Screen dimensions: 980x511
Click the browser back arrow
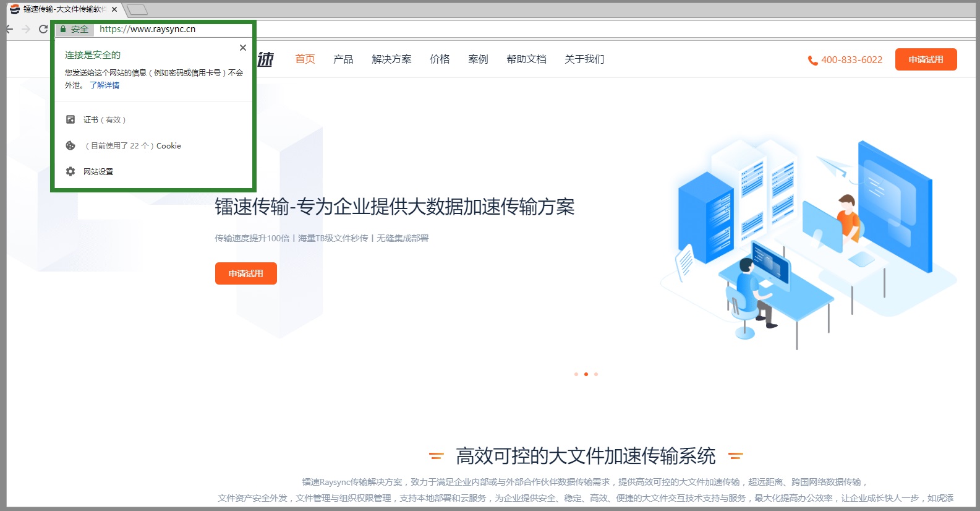click(x=10, y=29)
